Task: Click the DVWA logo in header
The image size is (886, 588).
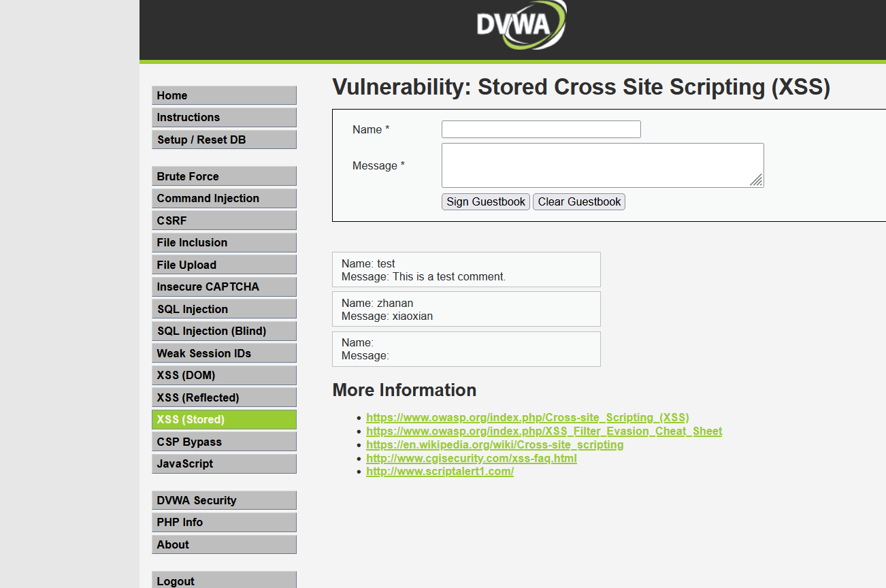Action: (522, 25)
